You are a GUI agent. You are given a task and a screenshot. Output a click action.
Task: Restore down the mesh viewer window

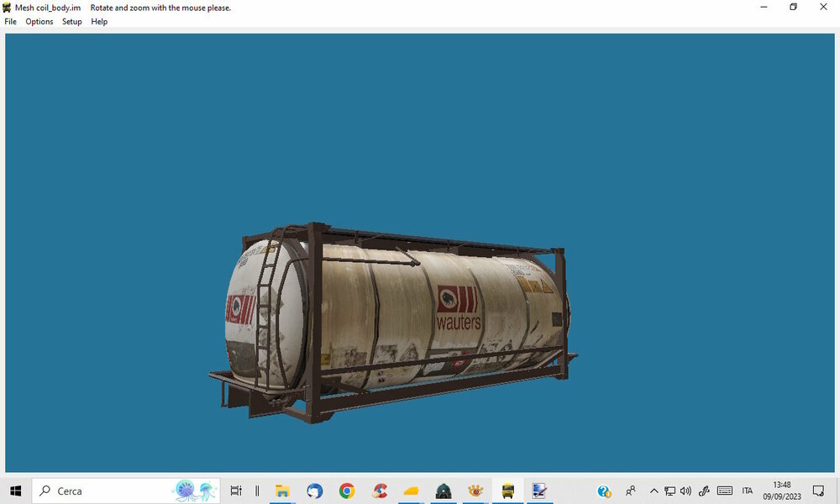pyautogui.click(x=794, y=7)
